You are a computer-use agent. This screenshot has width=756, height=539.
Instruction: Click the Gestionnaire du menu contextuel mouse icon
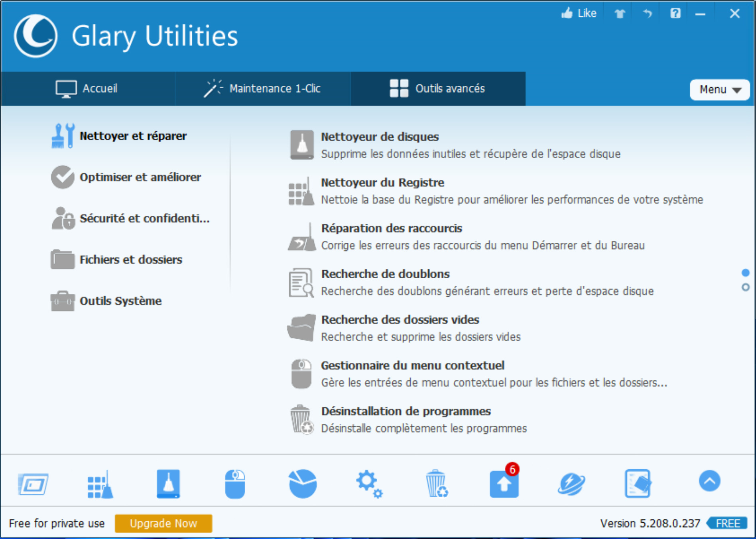pyautogui.click(x=301, y=374)
